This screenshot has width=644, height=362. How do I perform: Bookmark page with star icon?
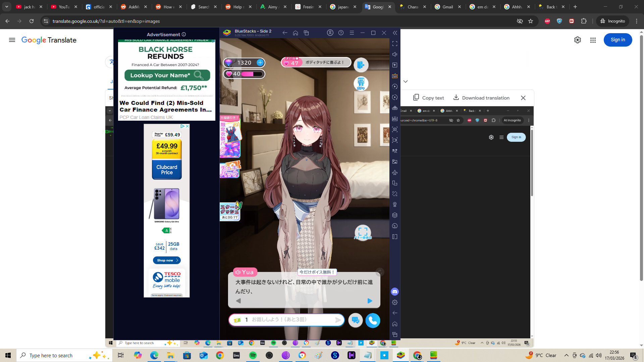(531, 21)
